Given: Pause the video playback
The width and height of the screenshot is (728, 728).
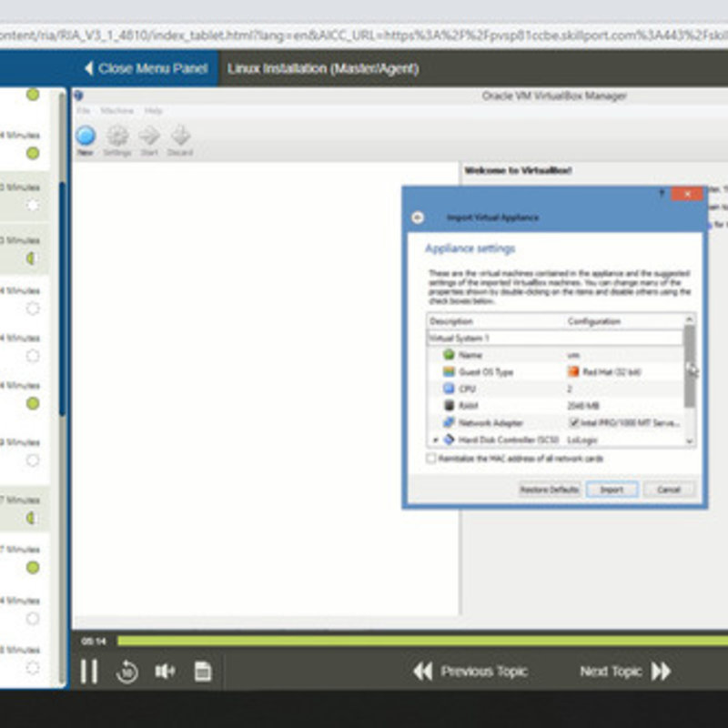Looking at the screenshot, I should (x=88, y=672).
